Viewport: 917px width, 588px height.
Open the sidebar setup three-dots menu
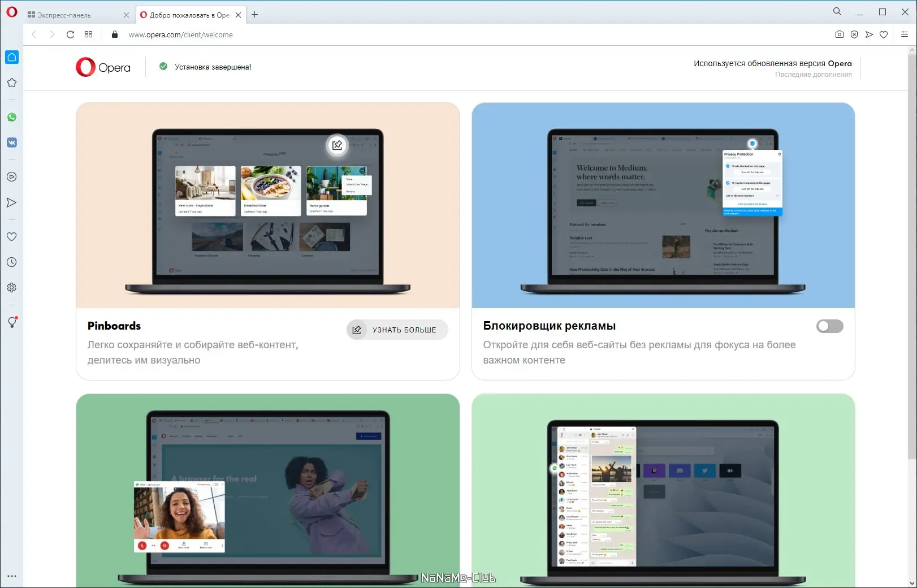[12, 576]
